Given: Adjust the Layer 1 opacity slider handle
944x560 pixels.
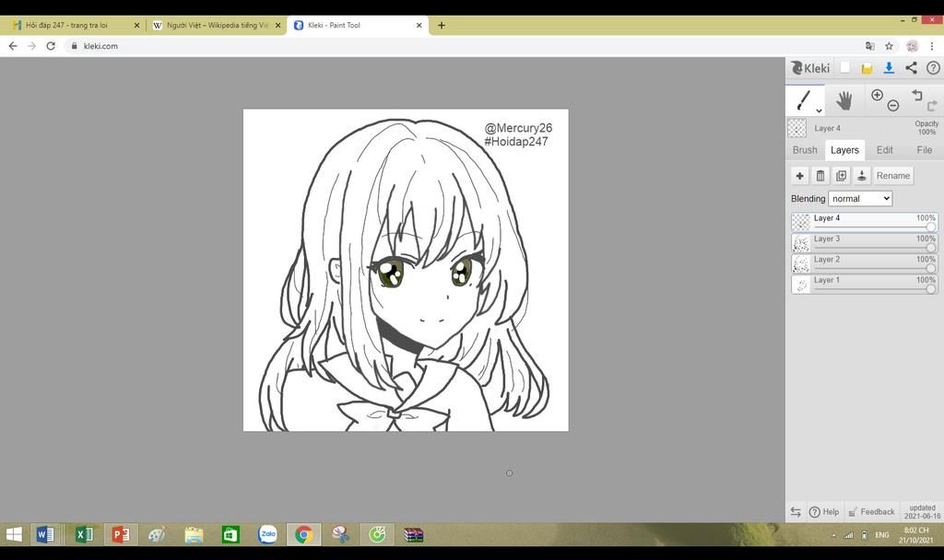Looking at the screenshot, I should click(931, 288).
